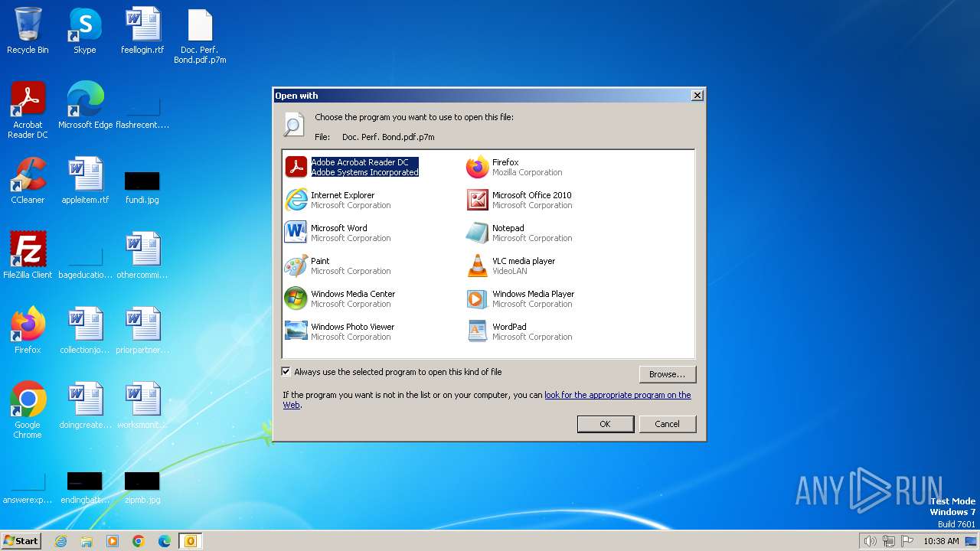Click the taskbar clock showing 10:38 AM

(x=941, y=541)
